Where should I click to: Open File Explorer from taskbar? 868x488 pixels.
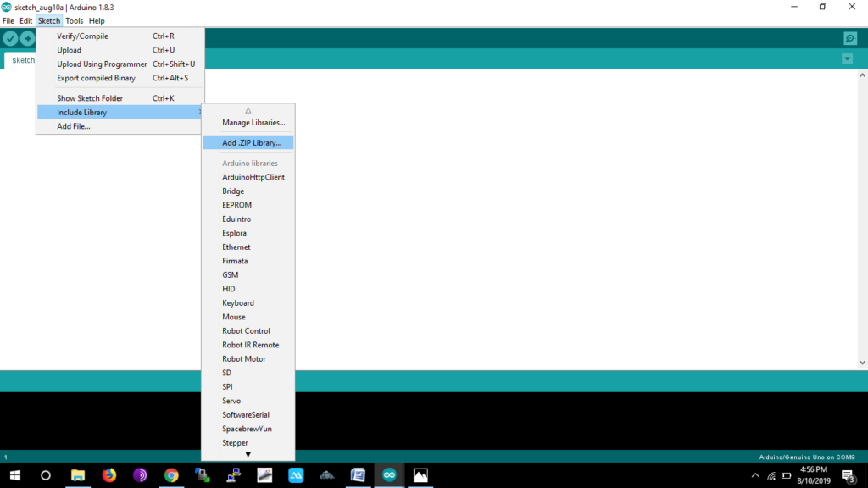78,475
